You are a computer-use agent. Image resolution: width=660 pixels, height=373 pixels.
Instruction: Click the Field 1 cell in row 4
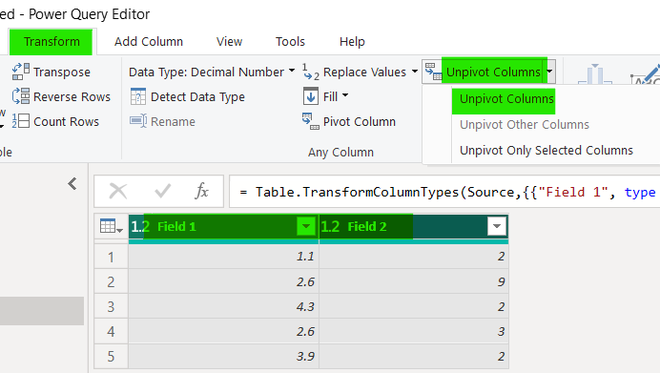coord(224,331)
